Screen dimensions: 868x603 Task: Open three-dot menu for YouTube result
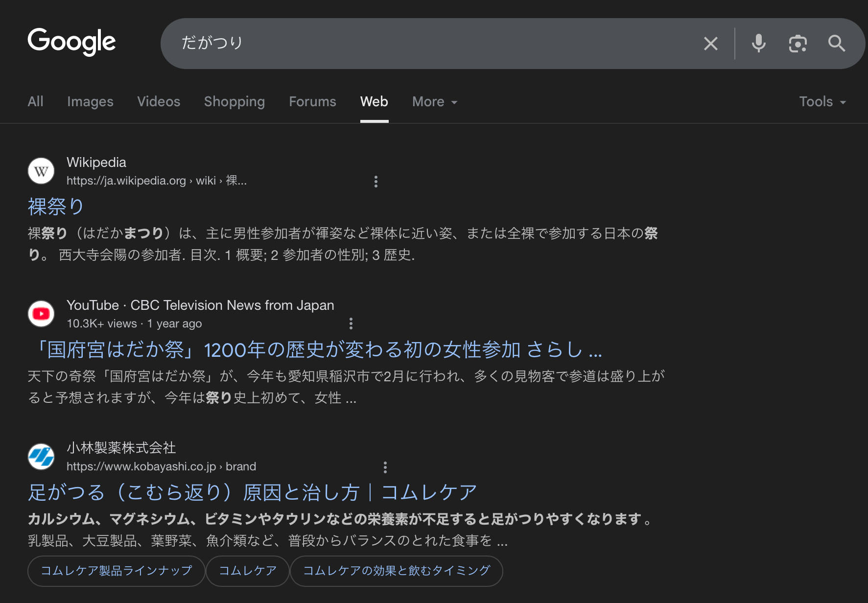point(351,324)
